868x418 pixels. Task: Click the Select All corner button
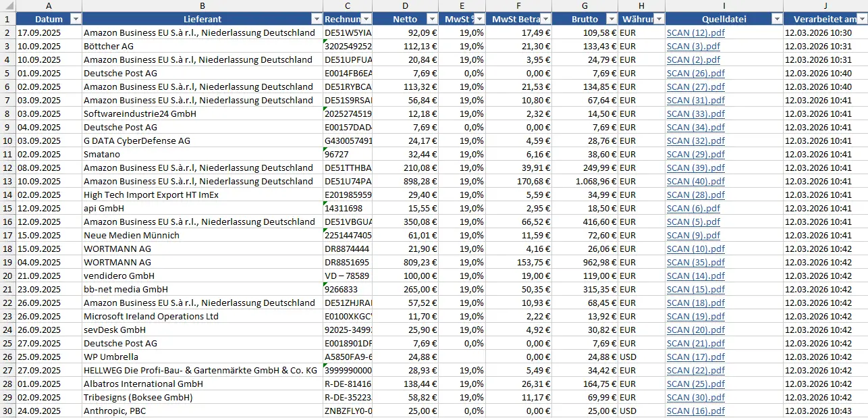(x=7, y=5)
